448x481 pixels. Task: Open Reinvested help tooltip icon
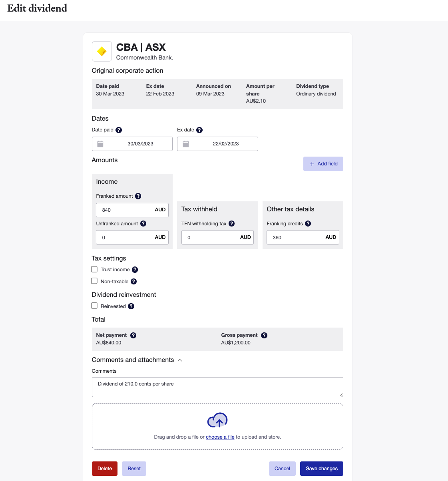pyautogui.click(x=131, y=306)
